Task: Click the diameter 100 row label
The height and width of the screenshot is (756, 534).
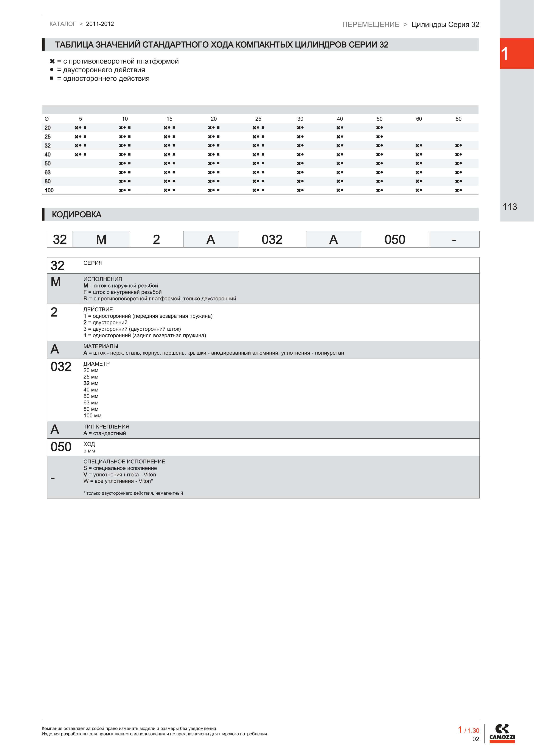Action: [49, 190]
